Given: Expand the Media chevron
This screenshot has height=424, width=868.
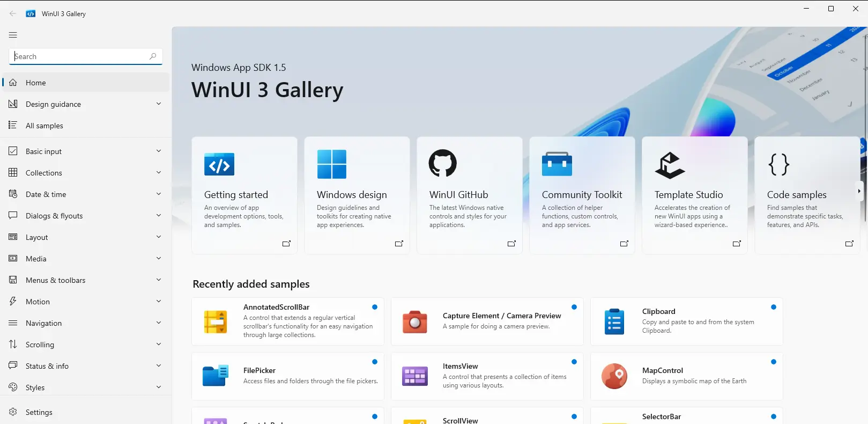Looking at the screenshot, I should coord(159,258).
